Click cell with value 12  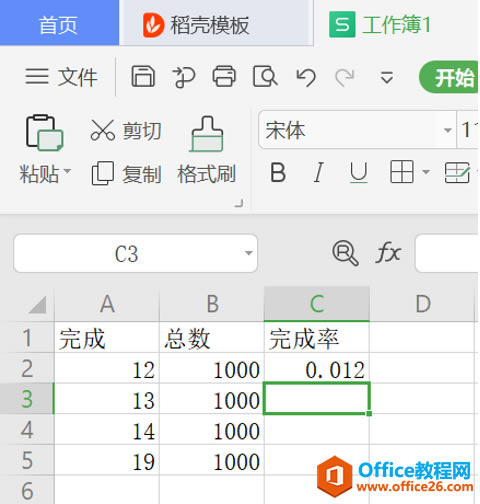[x=107, y=368]
